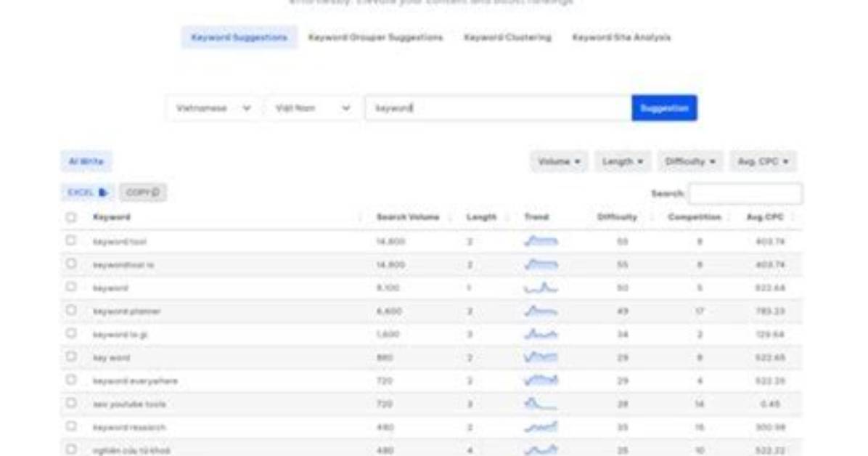
Task: Switch to Keyword Clustering tab
Action: (507, 37)
